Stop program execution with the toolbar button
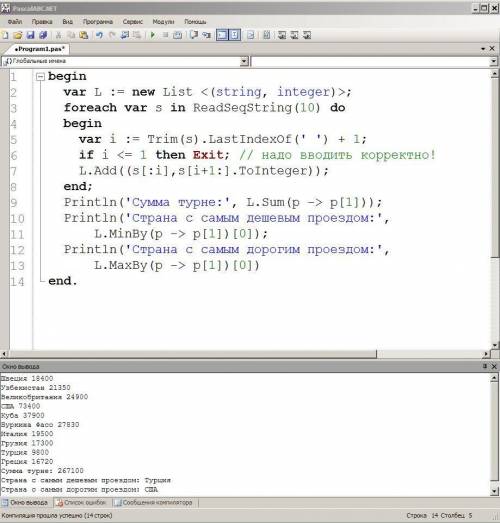This screenshot has width=500, height=523. tap(165, 35)
